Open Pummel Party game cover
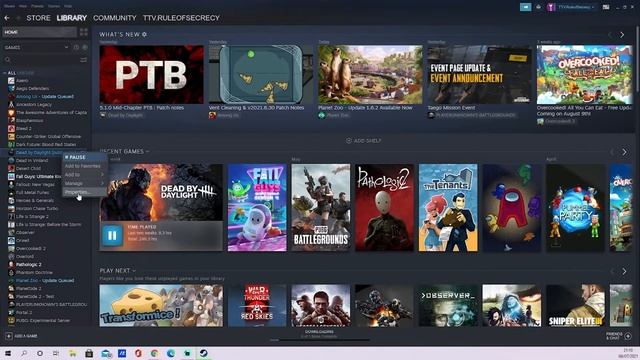Viewport: 640px width, 360px height. (x=576, y=208)
